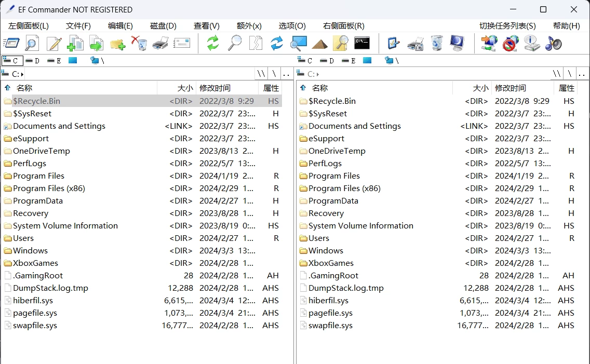Open the 选项(O) menu
Image resolution: width=590 pixels, height=364 pixels.
(291, 25)
